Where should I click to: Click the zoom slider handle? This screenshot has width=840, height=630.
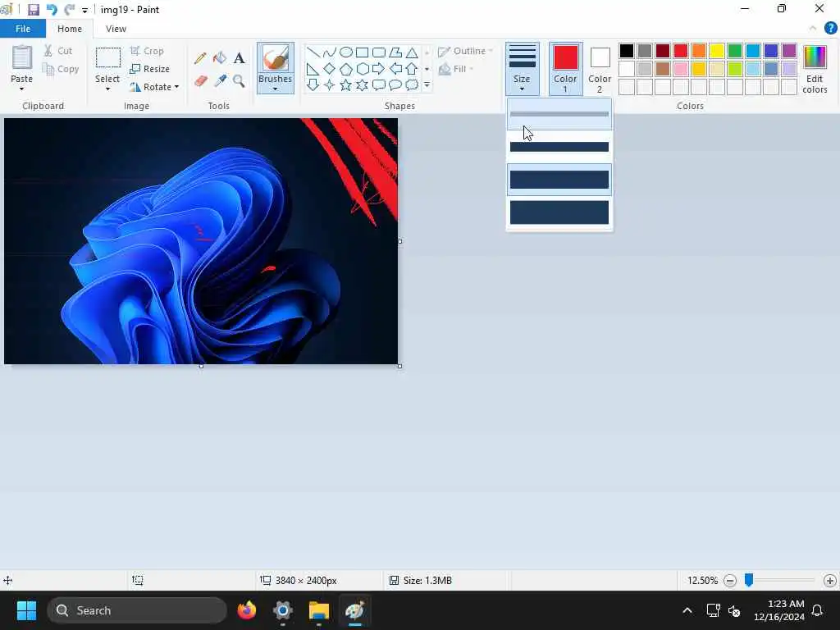point(749,580)
